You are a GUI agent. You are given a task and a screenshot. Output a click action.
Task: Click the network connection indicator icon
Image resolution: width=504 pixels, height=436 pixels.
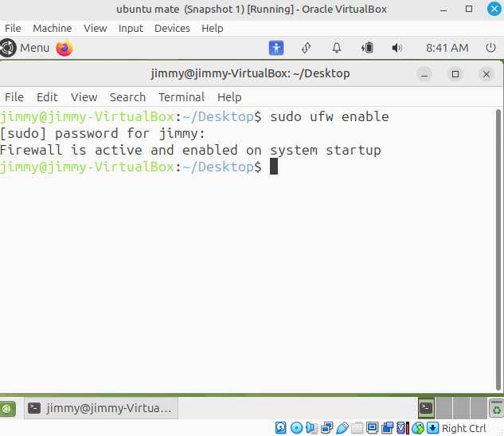tap(306, 48)
